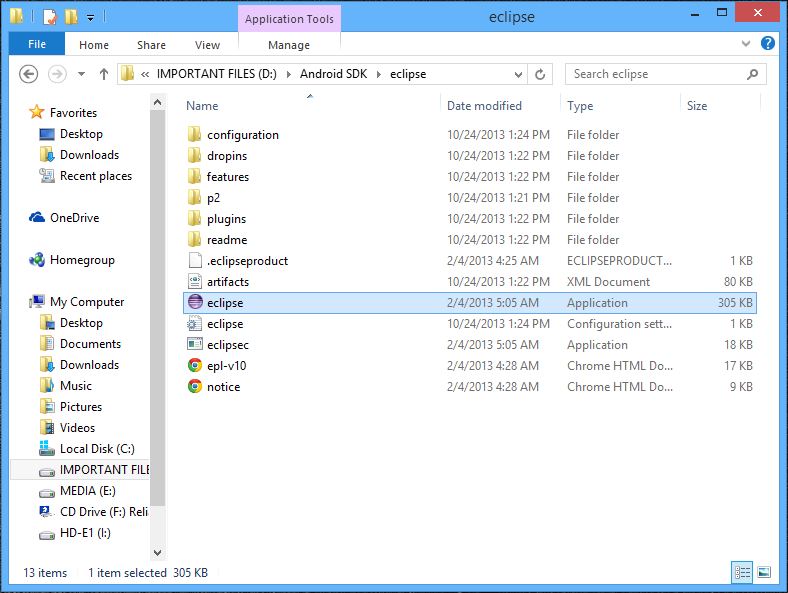Switch to Details view in status bar

click(742, 572)
